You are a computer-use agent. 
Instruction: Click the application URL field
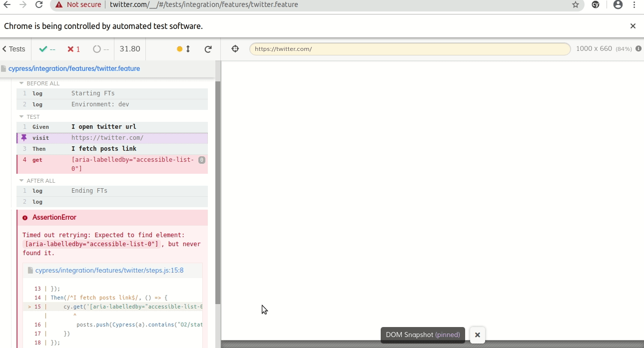410,48
